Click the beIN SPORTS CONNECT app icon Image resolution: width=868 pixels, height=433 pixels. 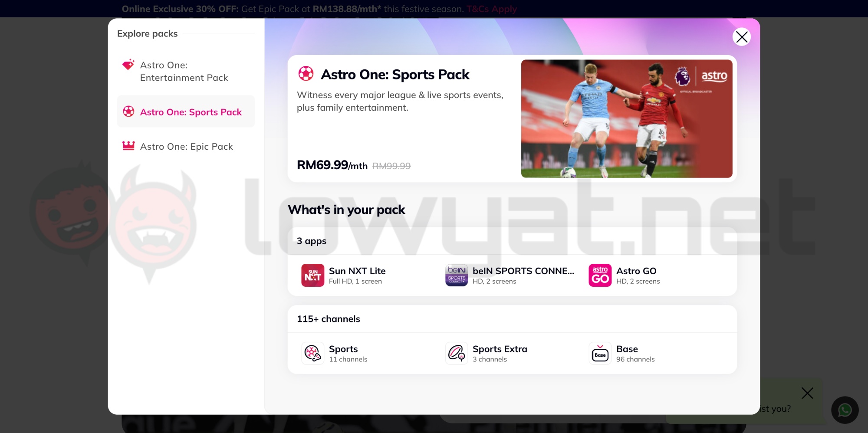pos(456,275)
